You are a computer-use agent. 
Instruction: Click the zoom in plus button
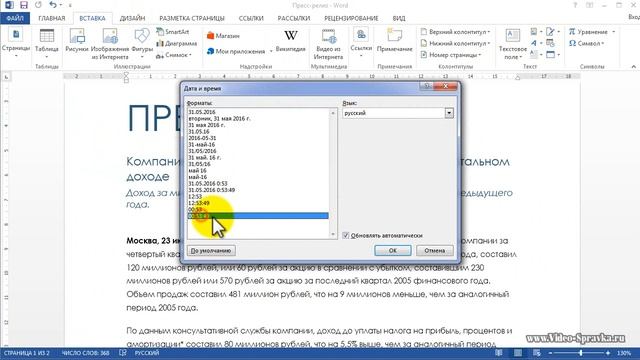[608, 353]
